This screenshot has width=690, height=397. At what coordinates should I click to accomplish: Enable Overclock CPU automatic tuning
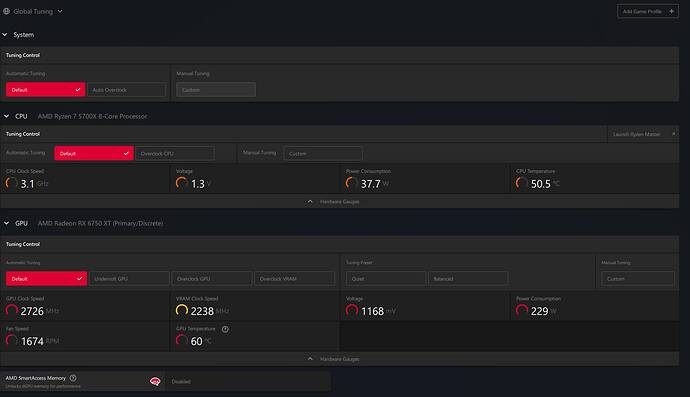point(175,153)
